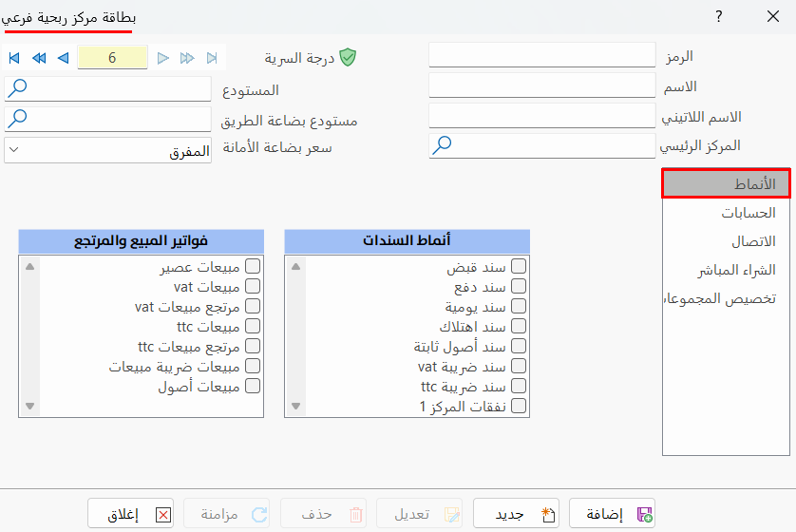Open search in المستودع field
796x532 pixels.
[17, 87]
